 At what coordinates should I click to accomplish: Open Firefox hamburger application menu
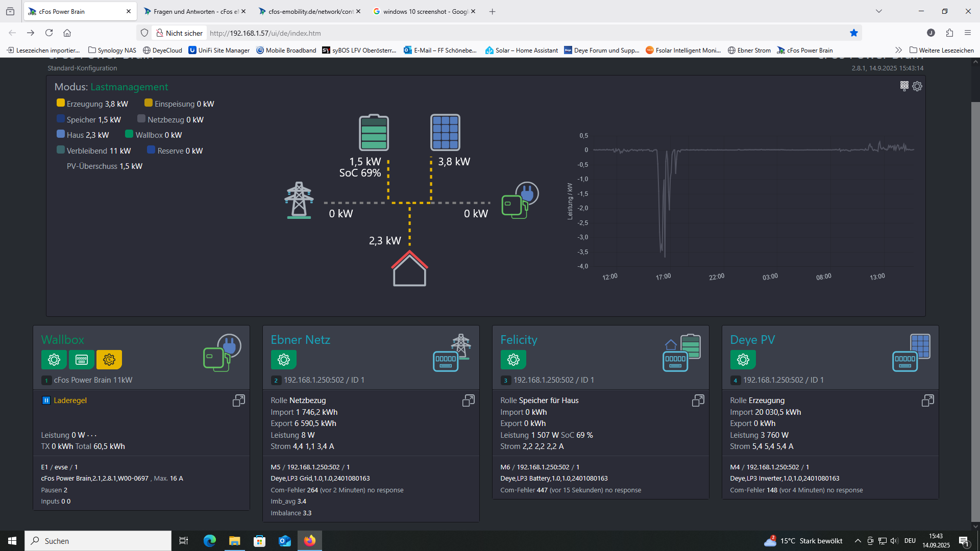967,33
